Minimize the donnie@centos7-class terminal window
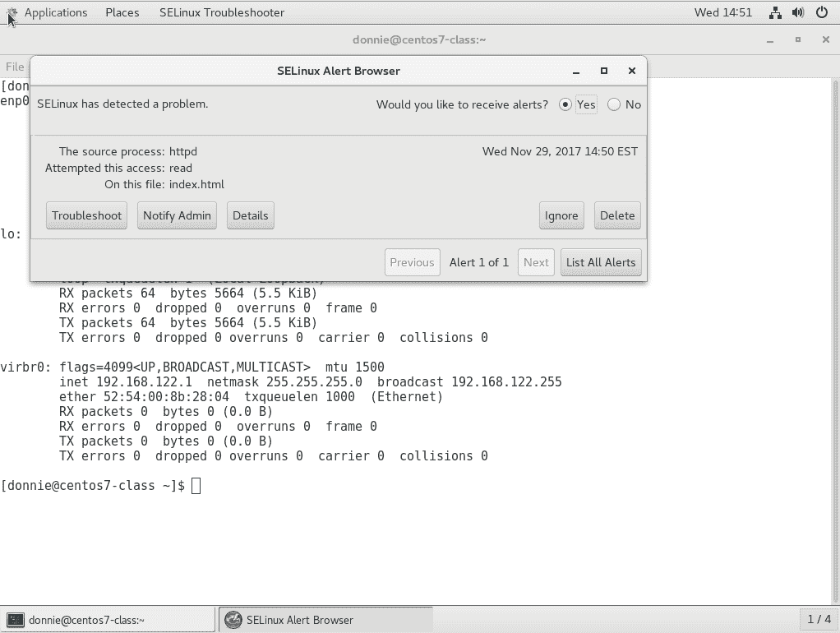Viewport: 840px width, 633px height. pos(770,40)
